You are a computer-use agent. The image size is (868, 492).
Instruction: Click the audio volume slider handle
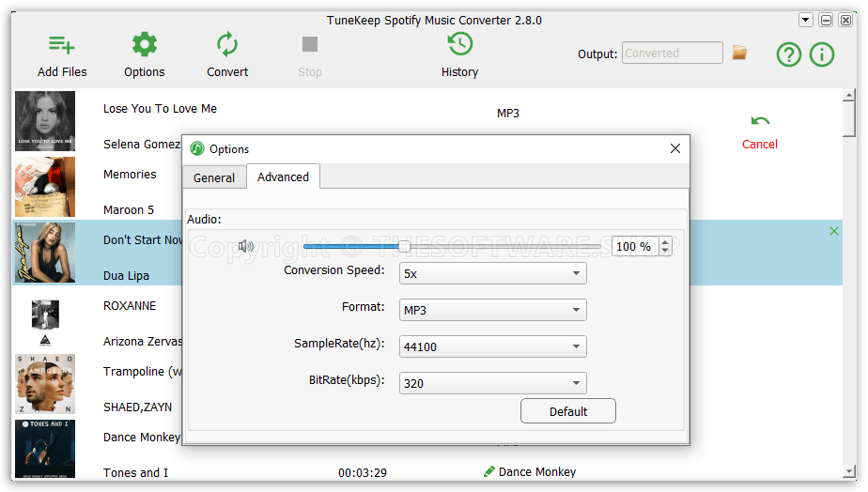pyautogui.click(x=405, y=246)
